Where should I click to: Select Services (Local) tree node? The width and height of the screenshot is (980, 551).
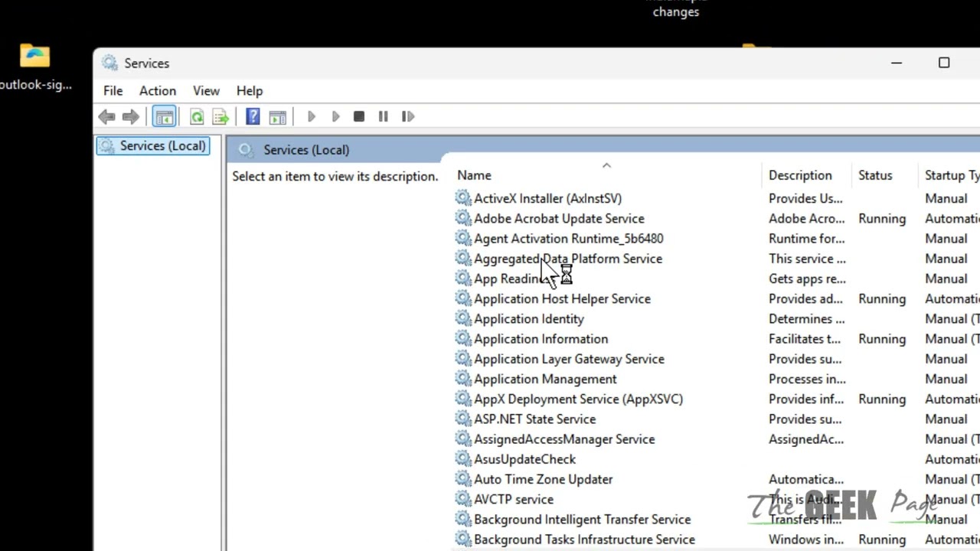(x=153, y=145)
